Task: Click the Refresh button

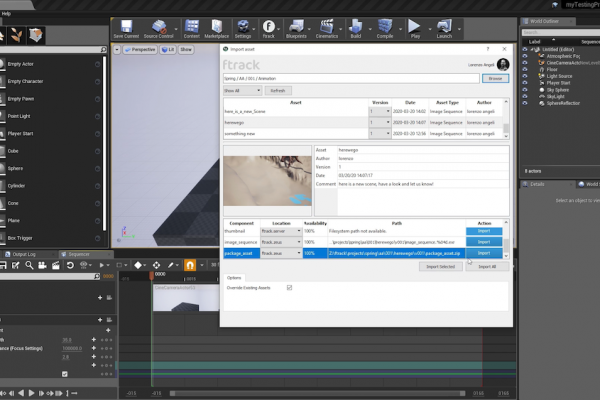Action: tap(278, 91)
